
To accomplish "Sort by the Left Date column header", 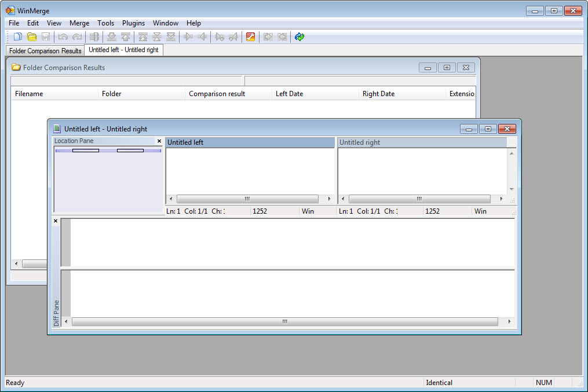I will point(315,94).
